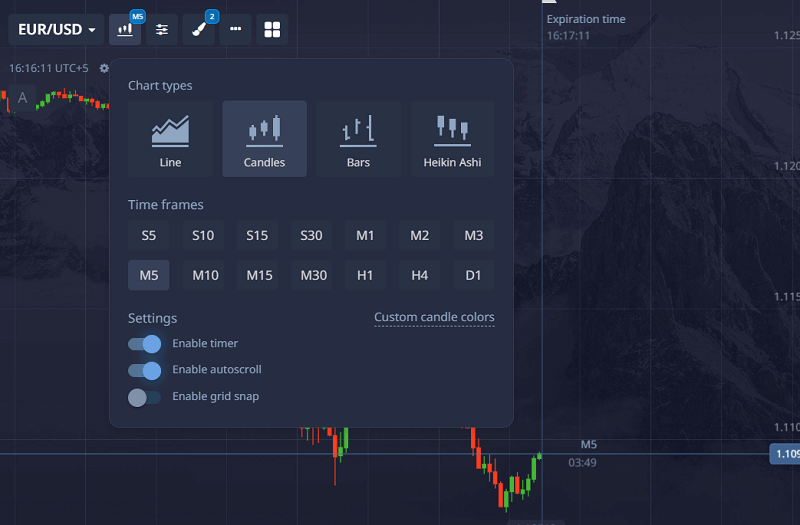The width and height of the screenshot is (800, 525).
Task: Choose the H1 time frame
Action: [x=365, y=275]
